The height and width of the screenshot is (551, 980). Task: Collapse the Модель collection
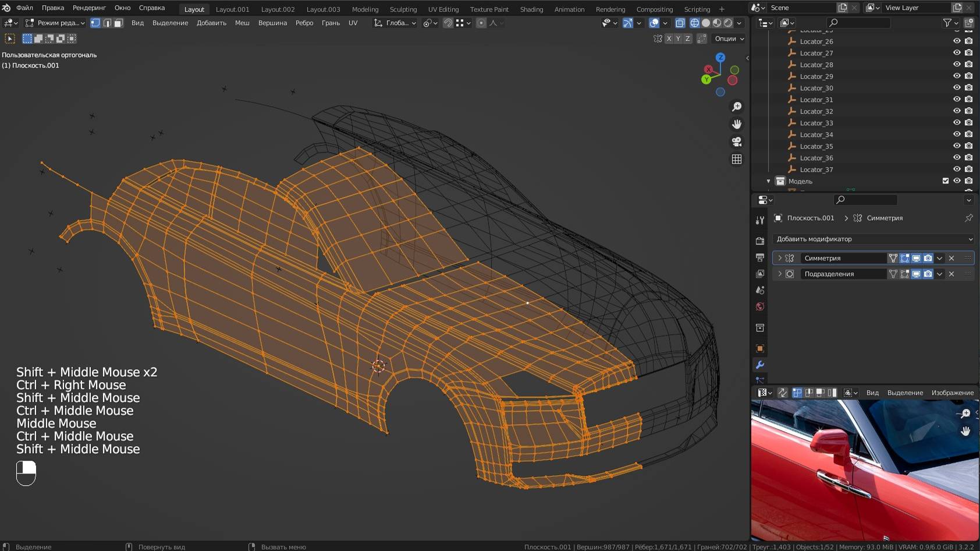[x=768, y=181]
